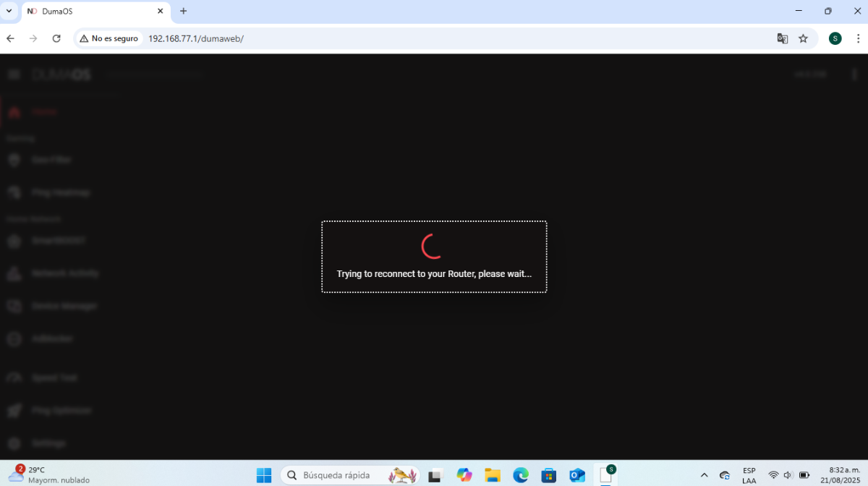Image resolution: width=868 pixels, height=486 pixels.
Task: Open Microsoft Store from the taskbar
Action: (549, 475)
